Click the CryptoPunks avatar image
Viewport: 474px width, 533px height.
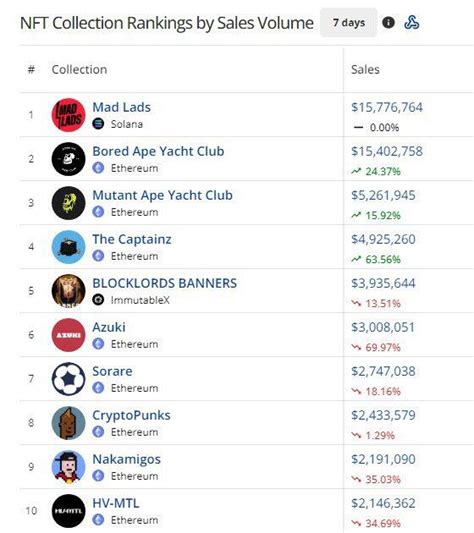(x=68, y=423)
